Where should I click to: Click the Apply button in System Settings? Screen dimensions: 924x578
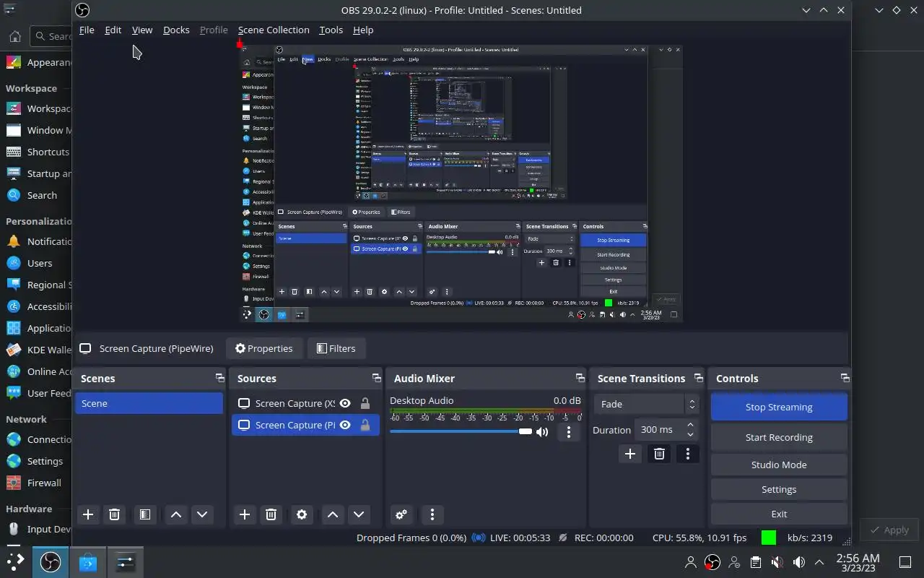tap(889, 530)
